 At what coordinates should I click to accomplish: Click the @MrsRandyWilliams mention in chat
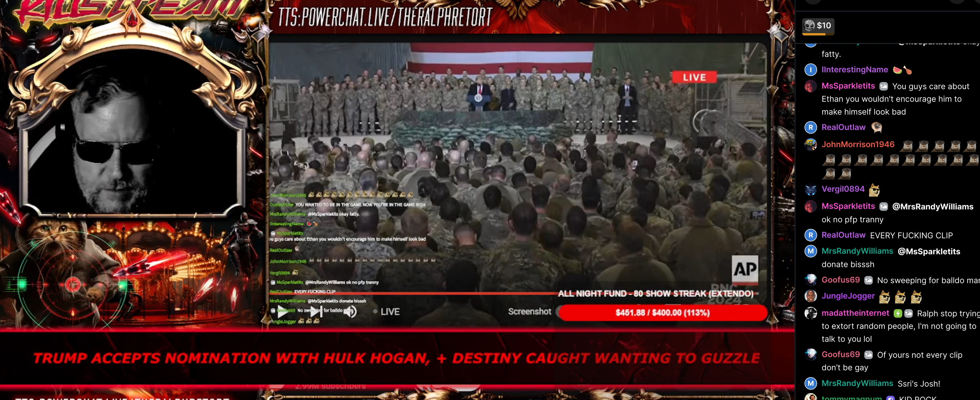coord(933,207)
